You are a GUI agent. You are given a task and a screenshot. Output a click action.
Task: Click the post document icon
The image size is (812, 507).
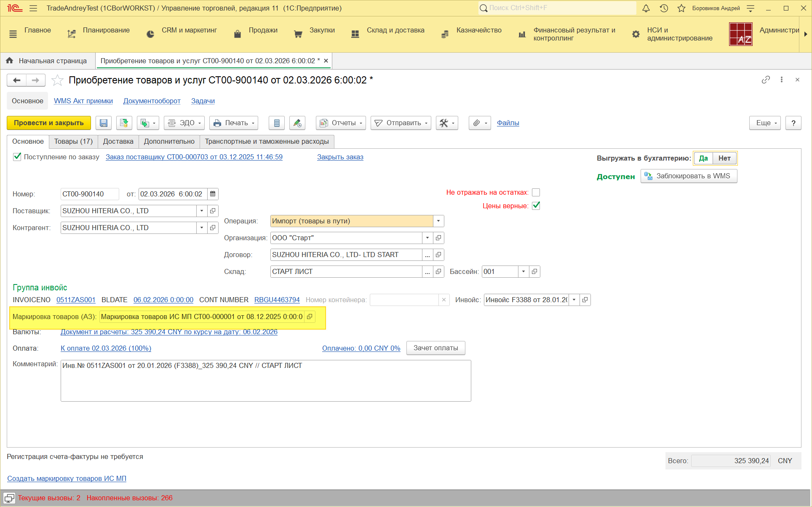pyautogui.click(x=124, y=123)
